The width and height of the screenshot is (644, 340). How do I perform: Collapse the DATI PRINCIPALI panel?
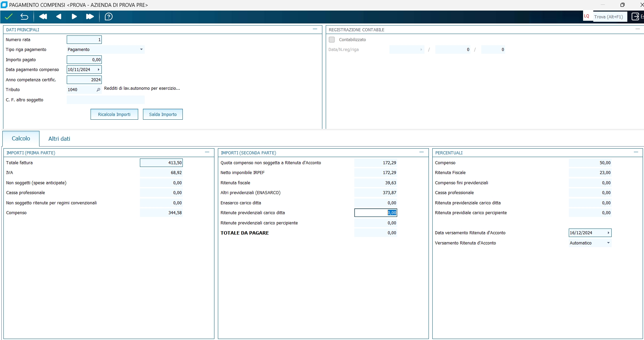click(x=315, y=29)
